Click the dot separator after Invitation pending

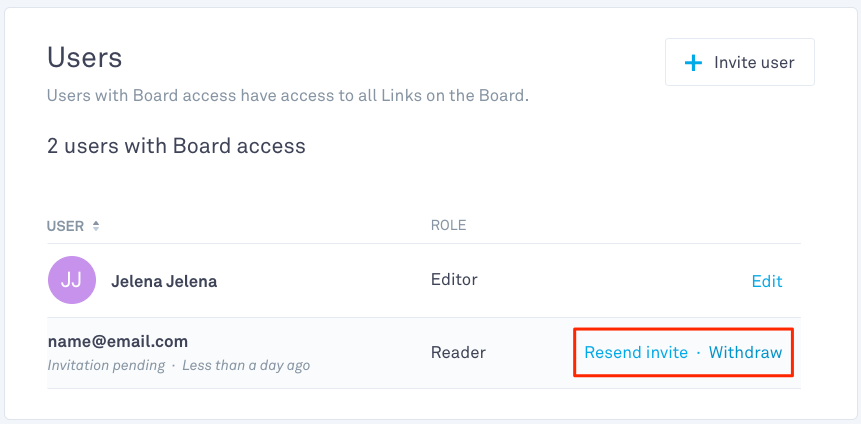point(173,366)
